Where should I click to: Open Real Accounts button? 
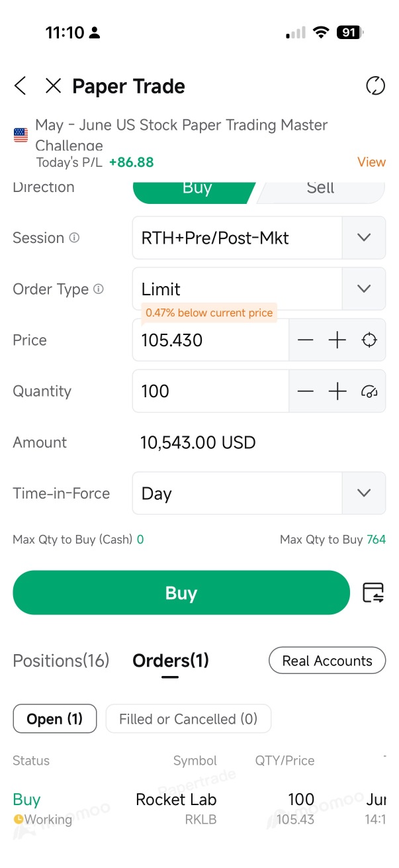(x=327, y=661)
